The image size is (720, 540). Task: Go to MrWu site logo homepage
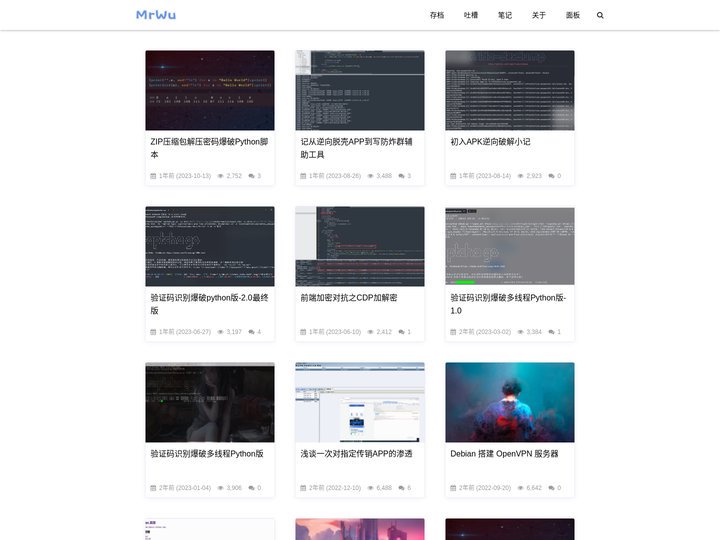point(156,15)
